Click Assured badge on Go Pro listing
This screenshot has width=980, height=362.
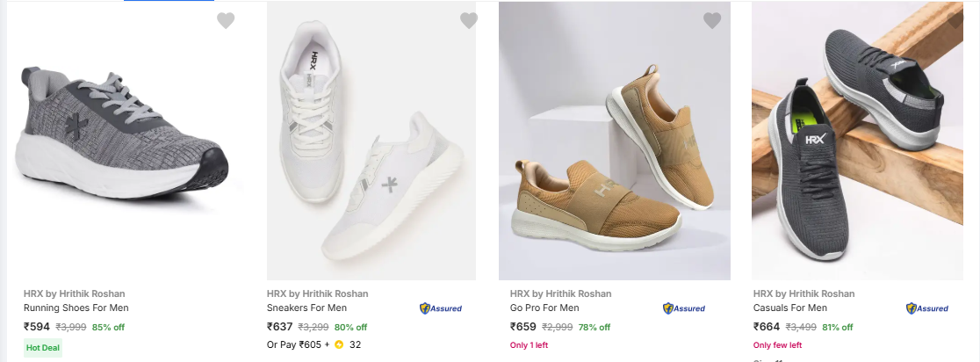click(684, 308)
